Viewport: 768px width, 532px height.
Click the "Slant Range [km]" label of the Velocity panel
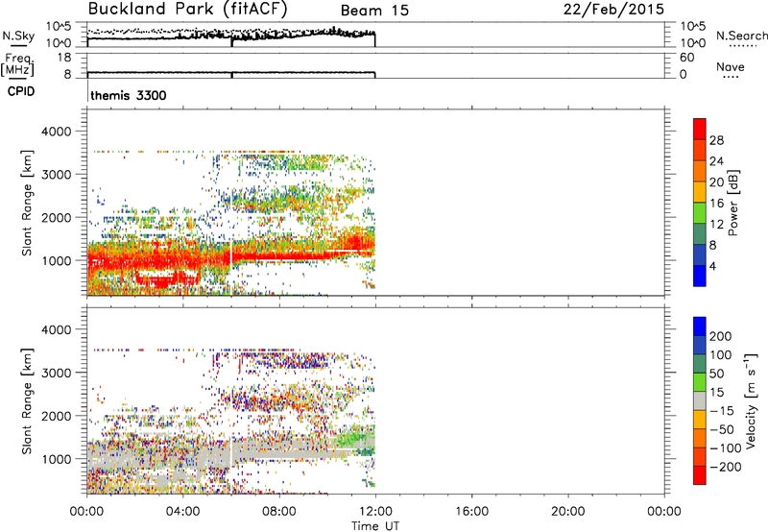(x=27, y=400)
